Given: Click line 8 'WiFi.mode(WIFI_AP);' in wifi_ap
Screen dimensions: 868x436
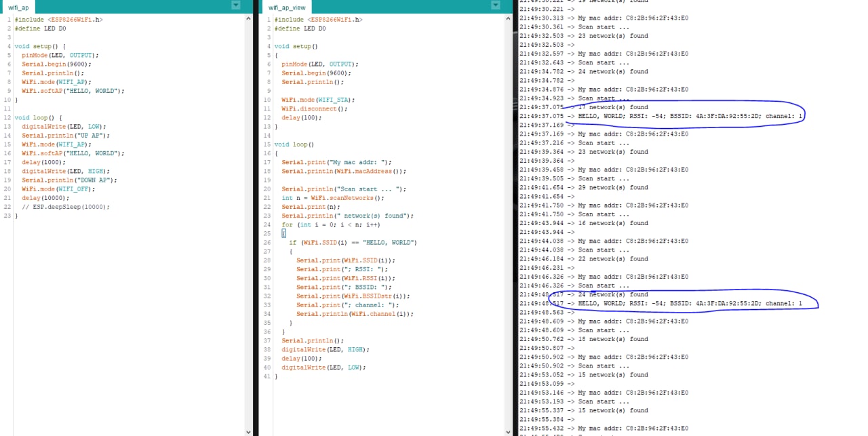Looking at the screenshot, I should [x=56, y=81].
